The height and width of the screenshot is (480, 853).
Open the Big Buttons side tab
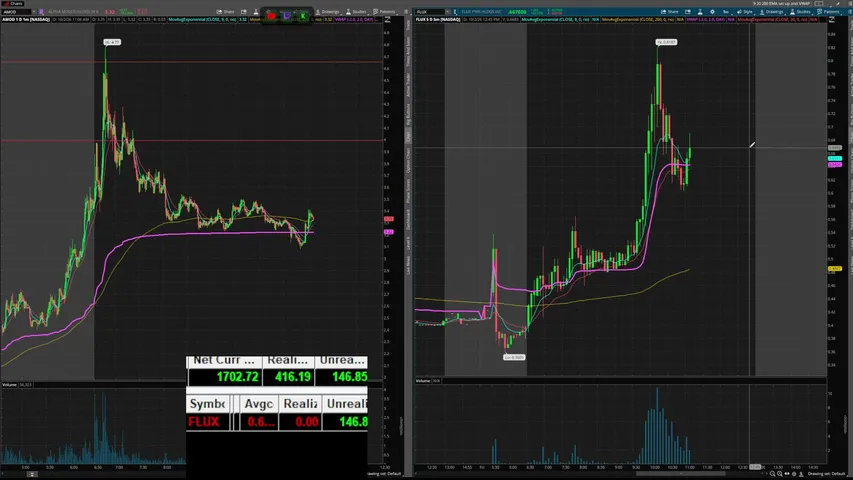tap(409, 114)
